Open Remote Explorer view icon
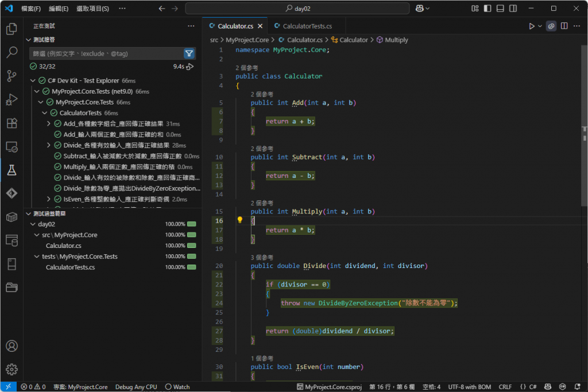The image size is (588, 392). [11, 147]
